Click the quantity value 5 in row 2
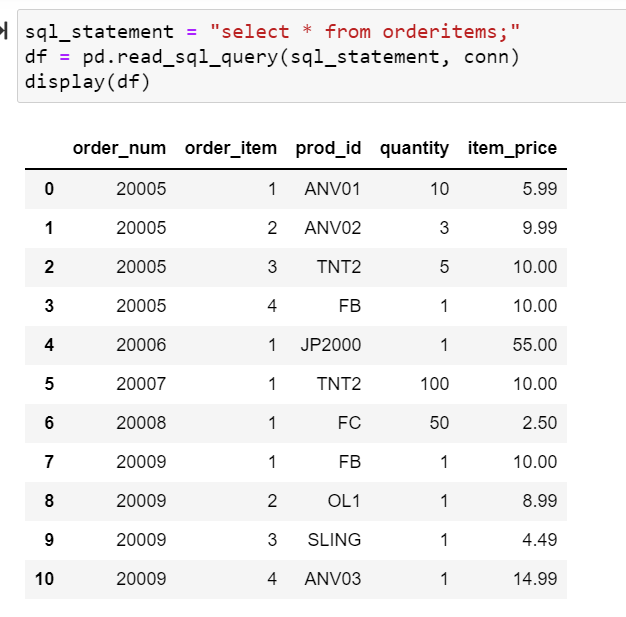The image size is (626, 617). [444, 267]
